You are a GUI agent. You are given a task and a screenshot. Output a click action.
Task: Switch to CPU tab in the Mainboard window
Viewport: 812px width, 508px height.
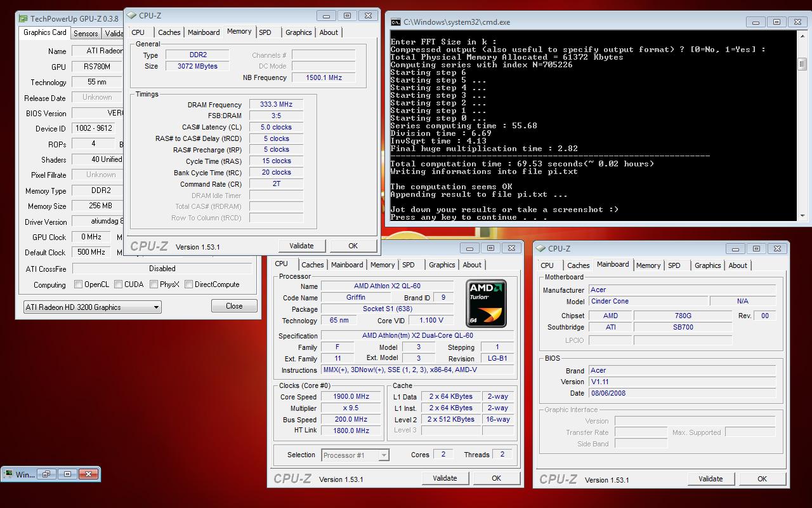(547, 265)
